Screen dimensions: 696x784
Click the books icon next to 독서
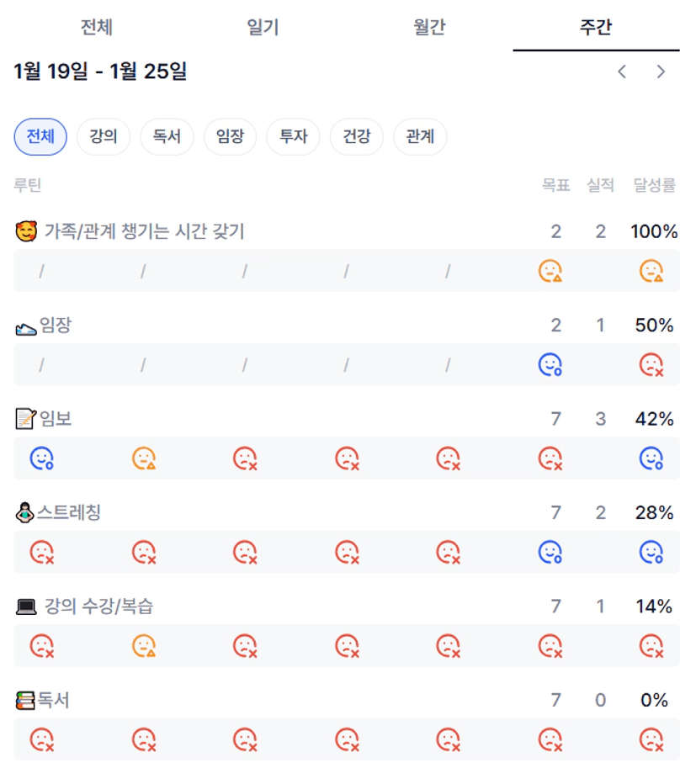coord(26,700)
